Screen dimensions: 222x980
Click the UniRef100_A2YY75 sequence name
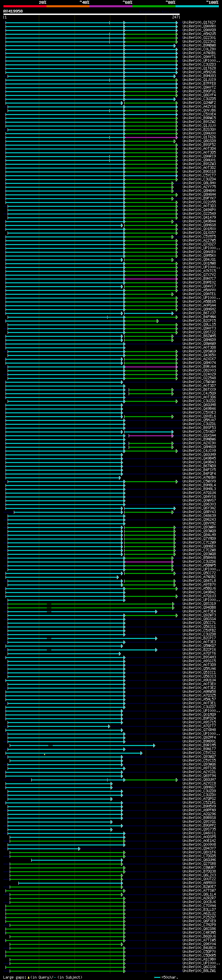(x=199, y=187)
